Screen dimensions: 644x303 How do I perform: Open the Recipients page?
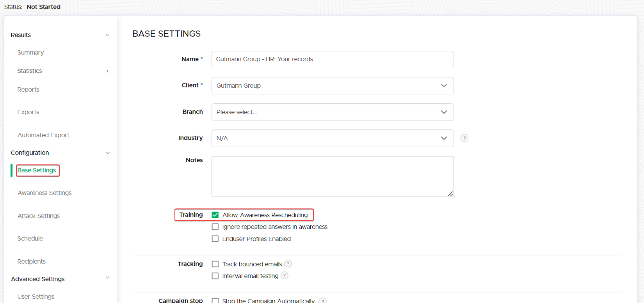32,262
